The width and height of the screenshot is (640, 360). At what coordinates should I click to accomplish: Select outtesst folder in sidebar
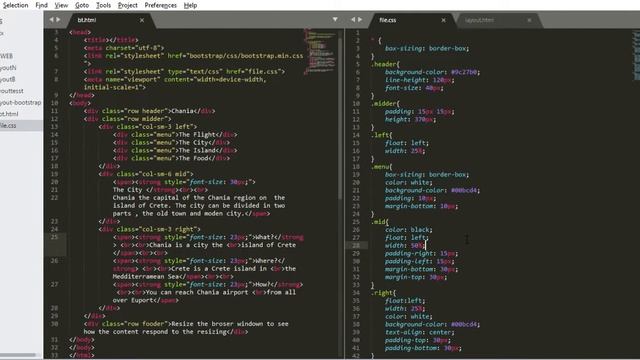[12, 91]
